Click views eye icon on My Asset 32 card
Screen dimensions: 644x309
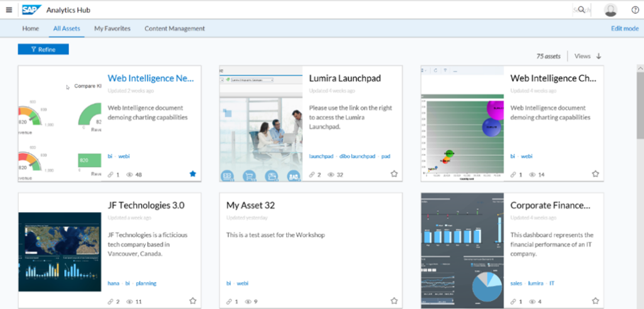248,301
